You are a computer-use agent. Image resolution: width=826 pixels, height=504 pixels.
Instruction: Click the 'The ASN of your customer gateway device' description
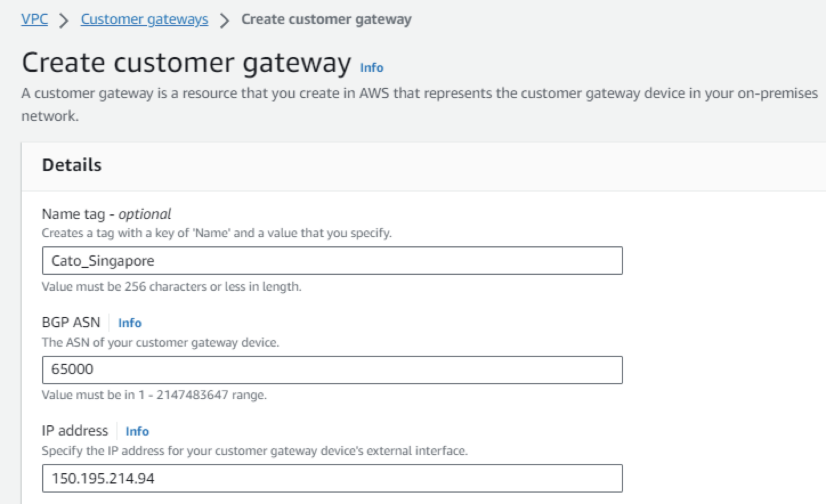point(160,342)
